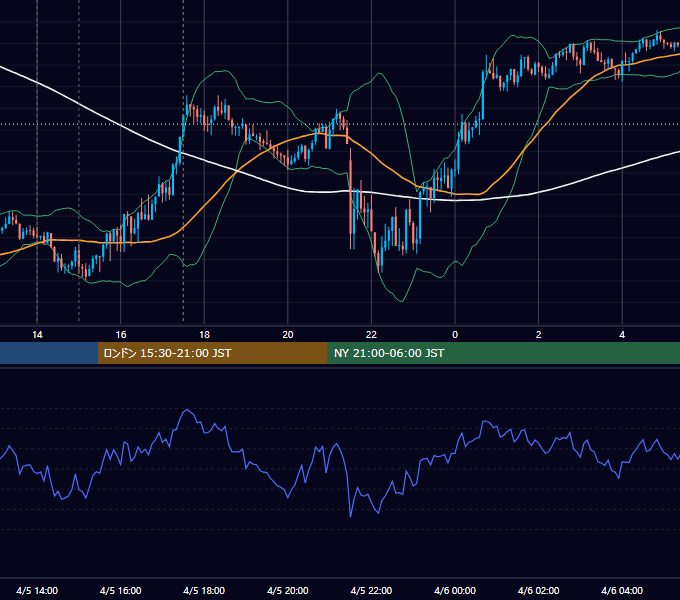This screenshot has height=600, width=680.
Task: Click hour label 14 on the price chart axis
Action: pyautogui.click(x=37, y=334)
